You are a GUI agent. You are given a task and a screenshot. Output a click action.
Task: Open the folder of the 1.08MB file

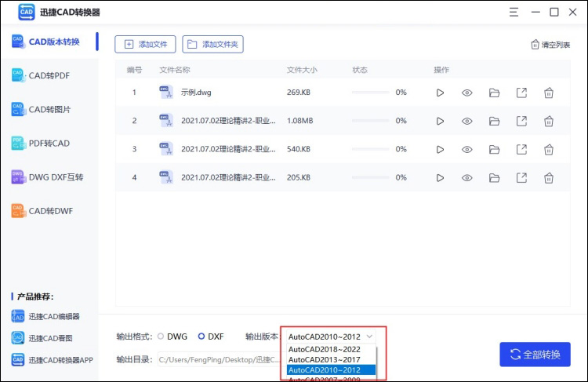pos(494,122)
